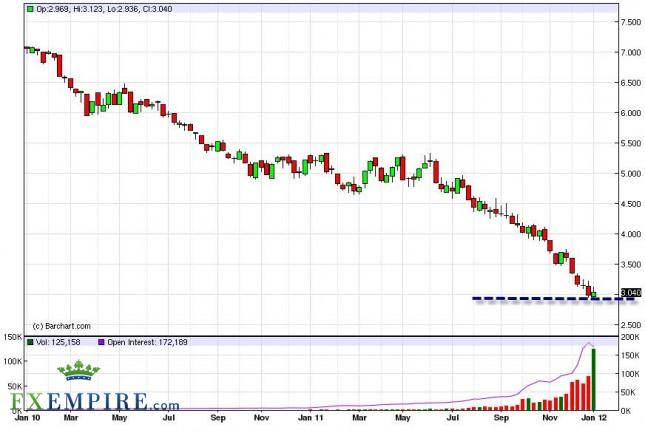This screenshot has height=433, width=645.
Task: Click the dashed blue support line
Action: tap(554, 299)
